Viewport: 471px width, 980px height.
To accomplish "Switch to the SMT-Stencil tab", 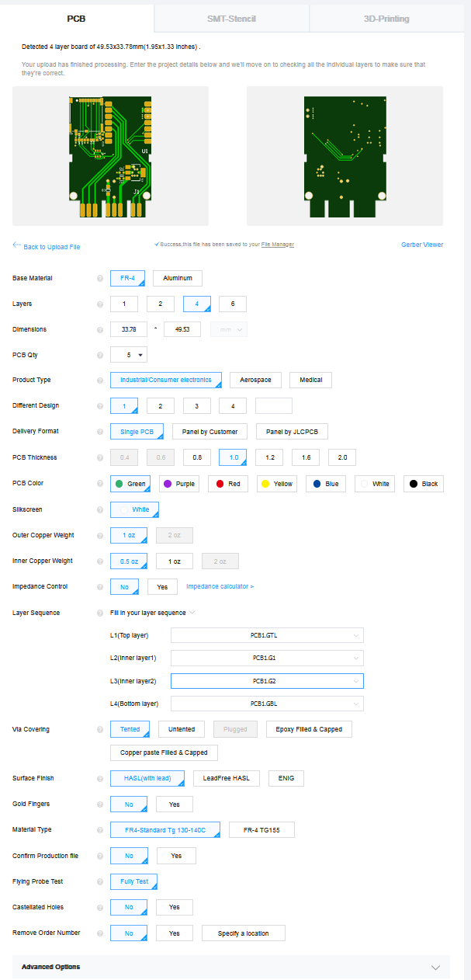I will (230, 17).
